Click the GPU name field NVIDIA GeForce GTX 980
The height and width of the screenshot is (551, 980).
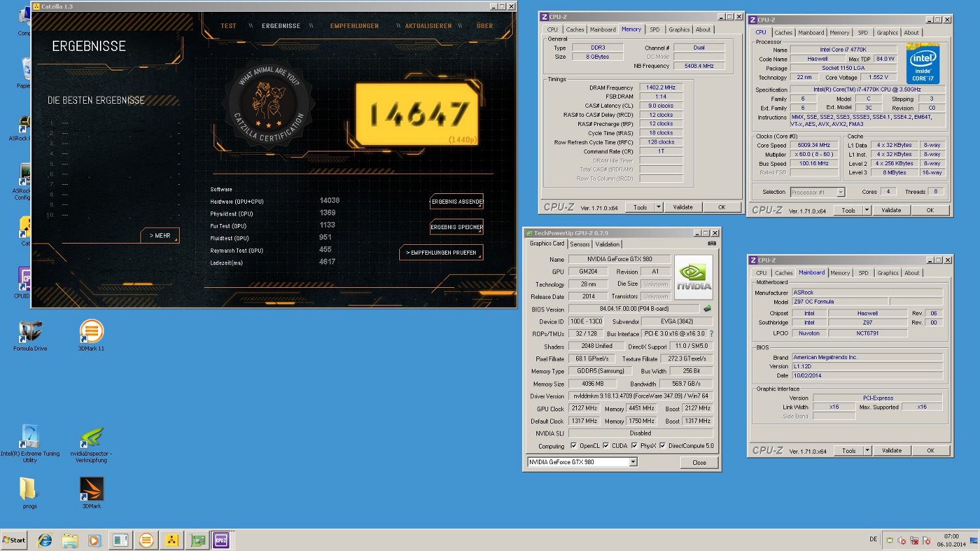(619, 259)
